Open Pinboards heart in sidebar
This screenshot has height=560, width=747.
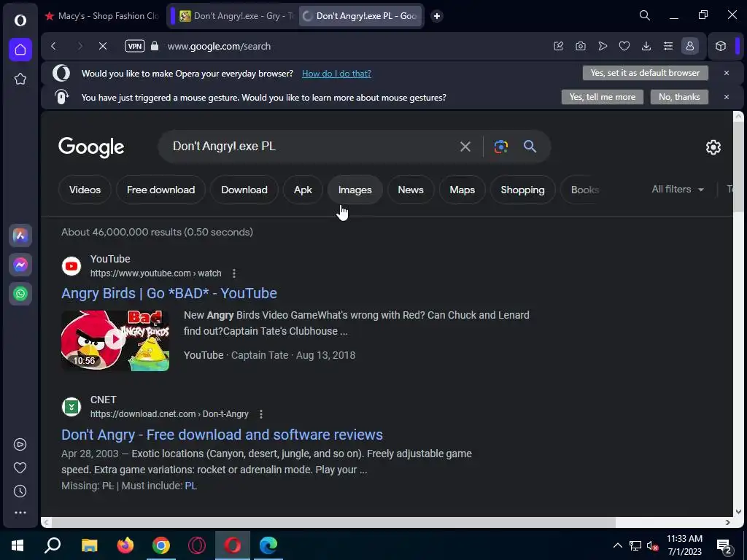(20, 467)
